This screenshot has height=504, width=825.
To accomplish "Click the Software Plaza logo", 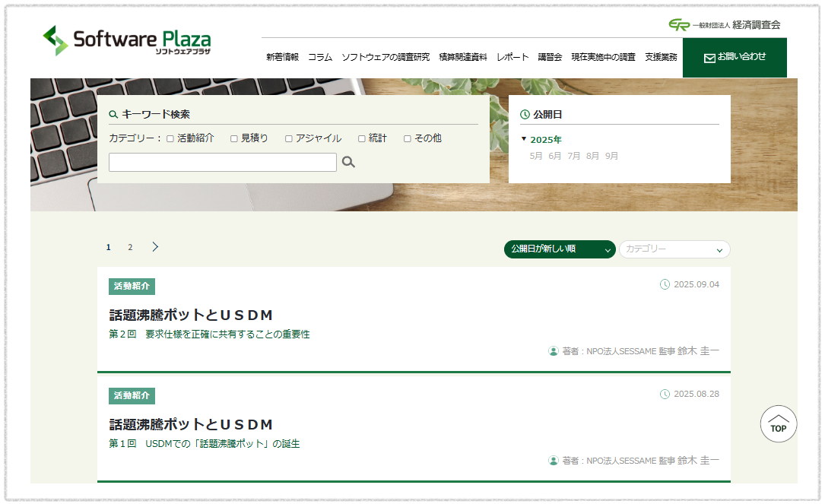I will click(x=127, y=41).
